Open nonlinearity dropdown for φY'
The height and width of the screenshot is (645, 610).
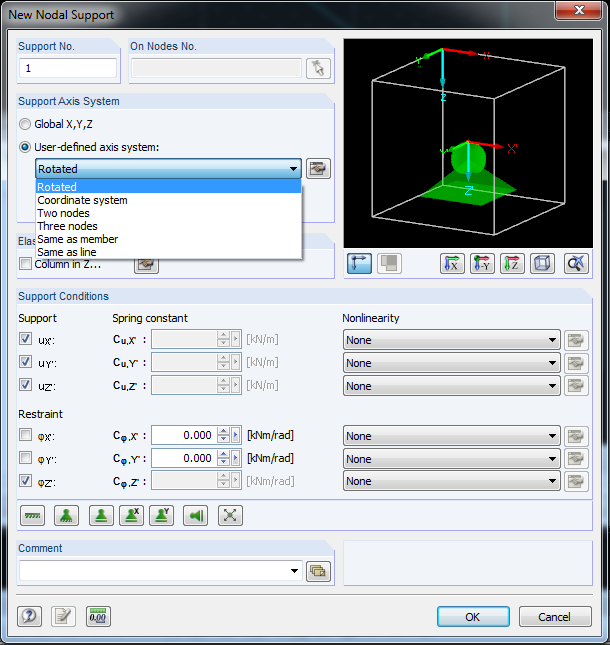552,459
